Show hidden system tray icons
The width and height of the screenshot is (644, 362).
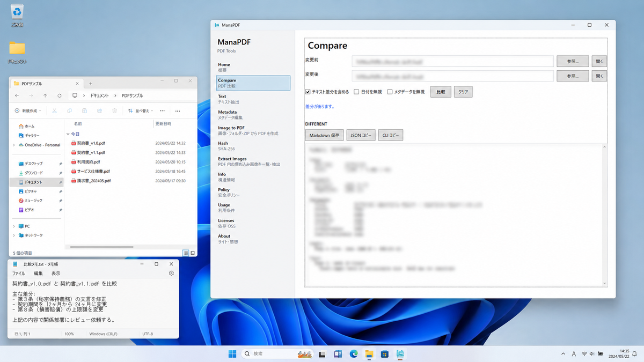tap(562, 354)
